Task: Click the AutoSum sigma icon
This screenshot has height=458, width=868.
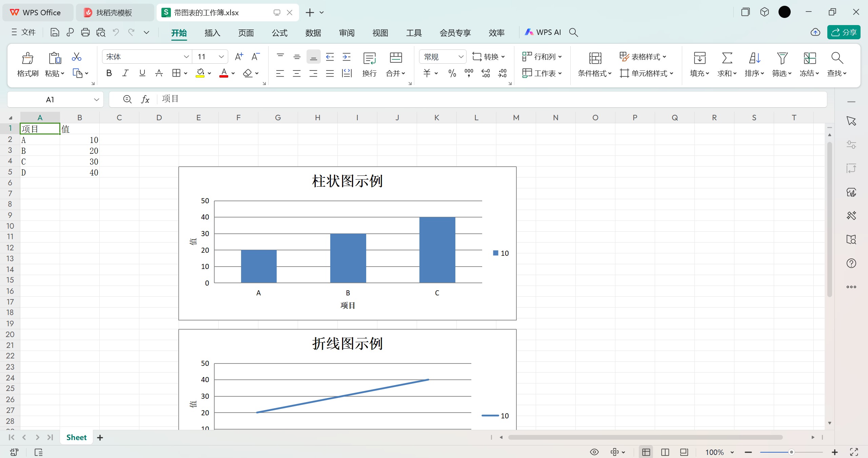Action: point(727,58)
